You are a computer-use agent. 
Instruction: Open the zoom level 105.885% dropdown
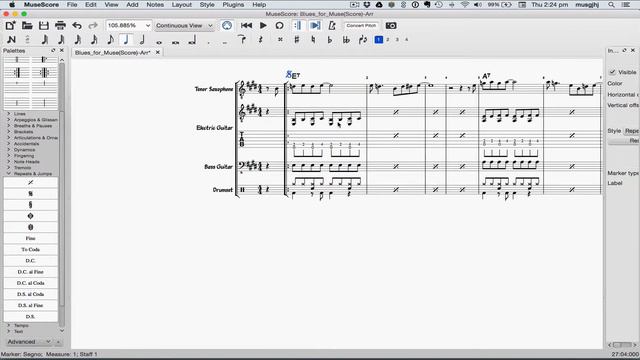[x=129, y=25]
